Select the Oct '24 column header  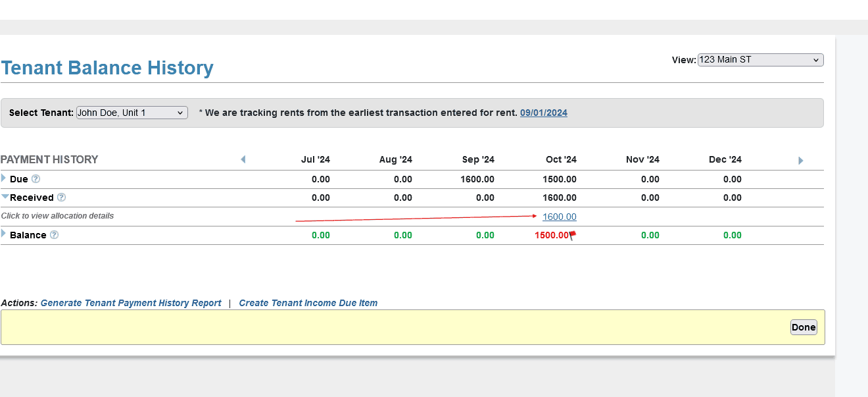pos(561,160)
